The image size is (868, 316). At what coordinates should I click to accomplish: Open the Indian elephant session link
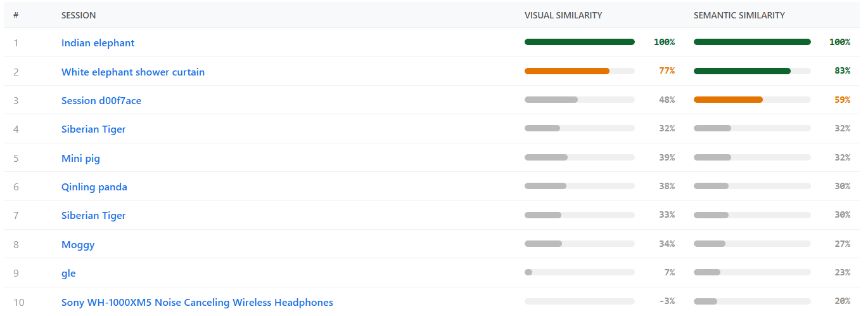98,43
